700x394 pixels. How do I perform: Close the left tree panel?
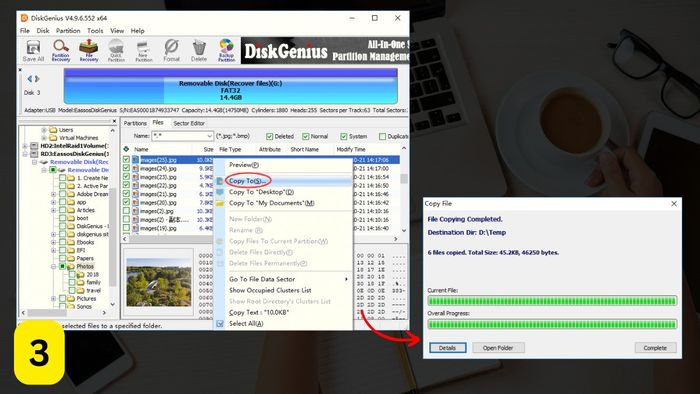click(x=114, y=121)
